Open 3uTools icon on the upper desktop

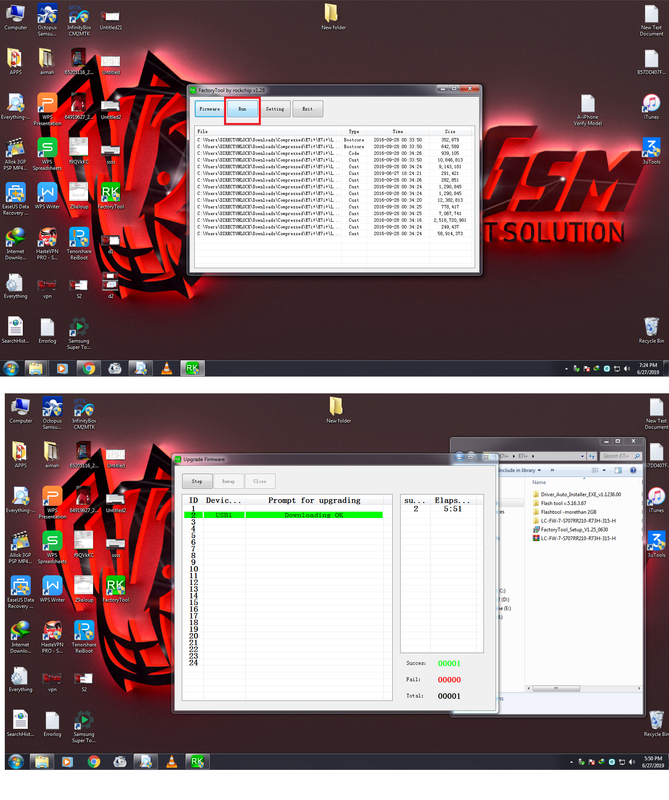tap(651, 151)
